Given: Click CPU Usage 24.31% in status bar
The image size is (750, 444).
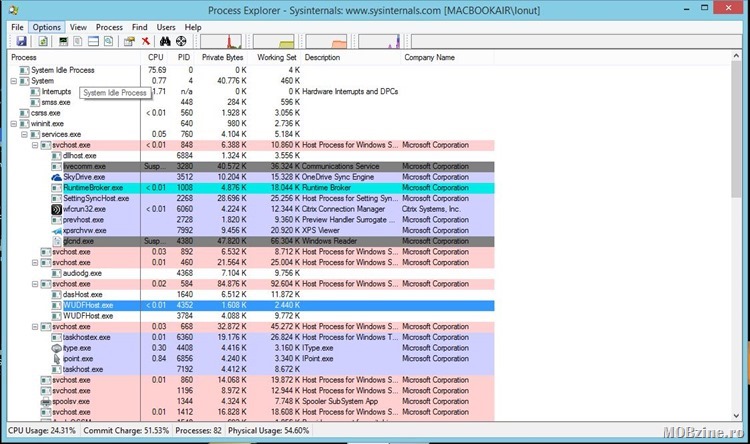Looking at the screenshot, I should [42, 431].
